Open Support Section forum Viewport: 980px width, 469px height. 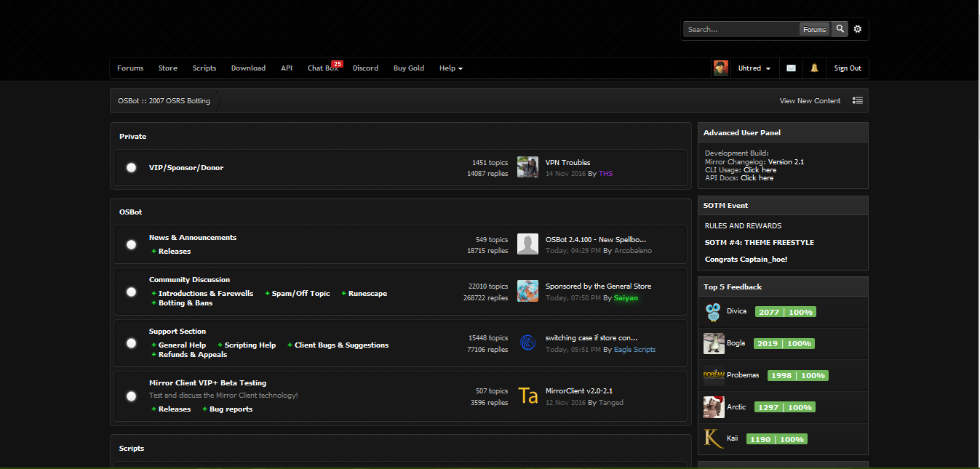click(178, 332)
